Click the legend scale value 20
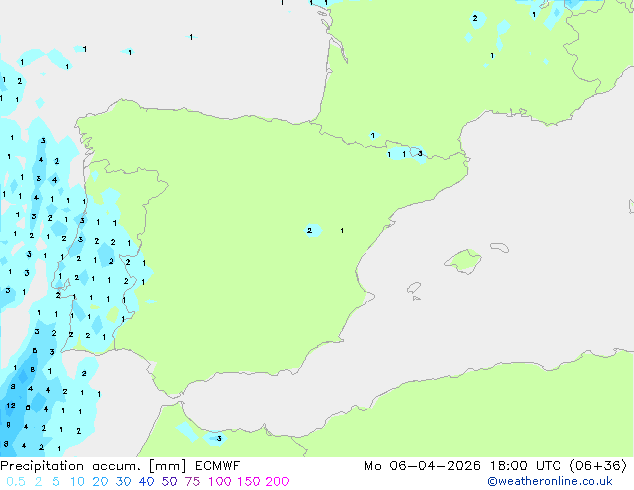The image size is (634, 490). click(x=100, y=482)
